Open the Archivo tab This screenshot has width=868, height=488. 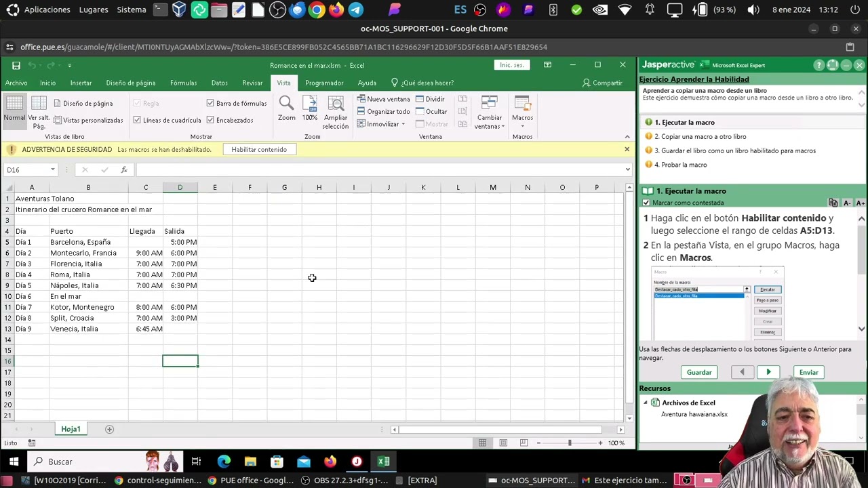[16, 83]
